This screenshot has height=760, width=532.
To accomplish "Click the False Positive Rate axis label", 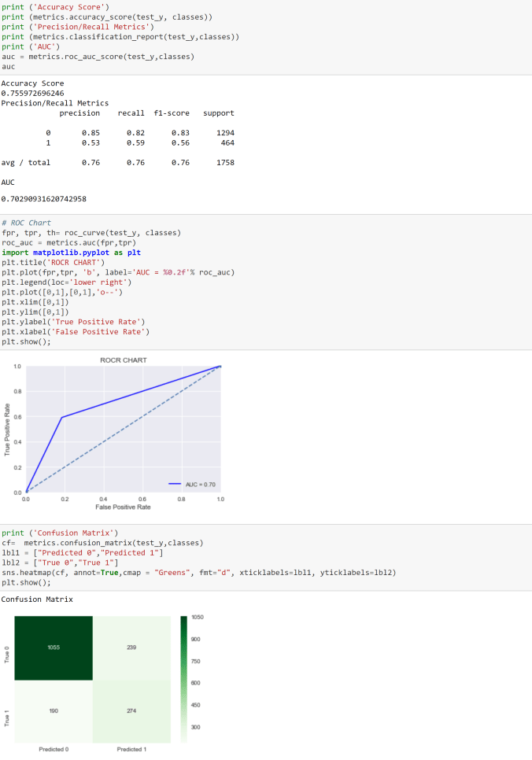I will (x=124, y=507).
